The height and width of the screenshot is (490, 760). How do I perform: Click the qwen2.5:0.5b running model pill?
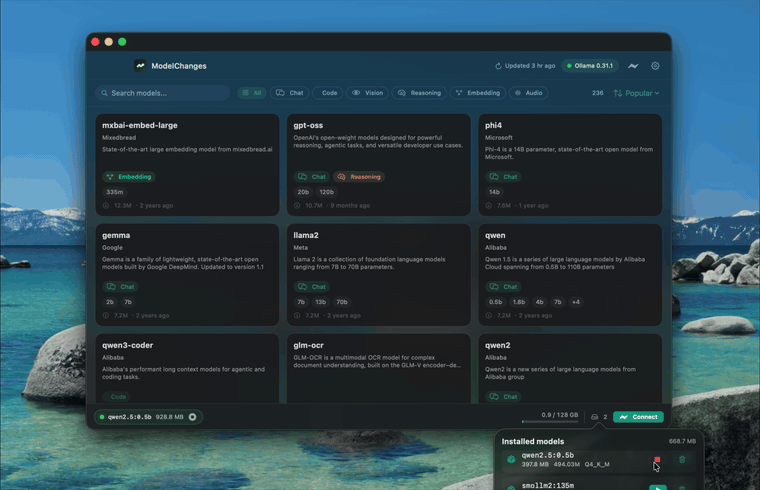coord(148,417)
